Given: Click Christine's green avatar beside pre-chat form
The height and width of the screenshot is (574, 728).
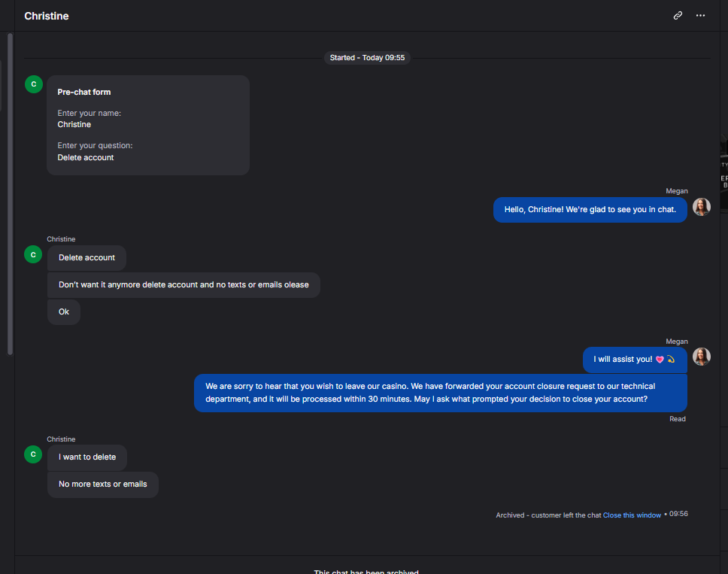Looking at the screenshot, I should [33, 84].
